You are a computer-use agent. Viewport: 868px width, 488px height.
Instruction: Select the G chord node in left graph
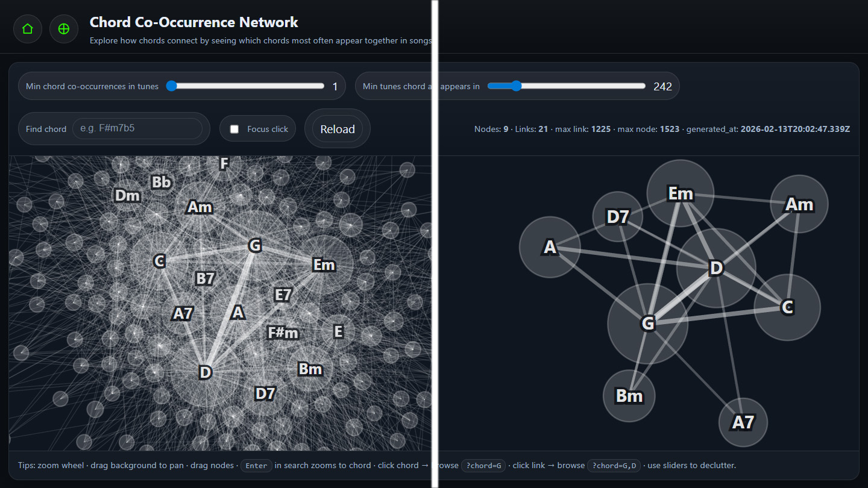[254, 245]
